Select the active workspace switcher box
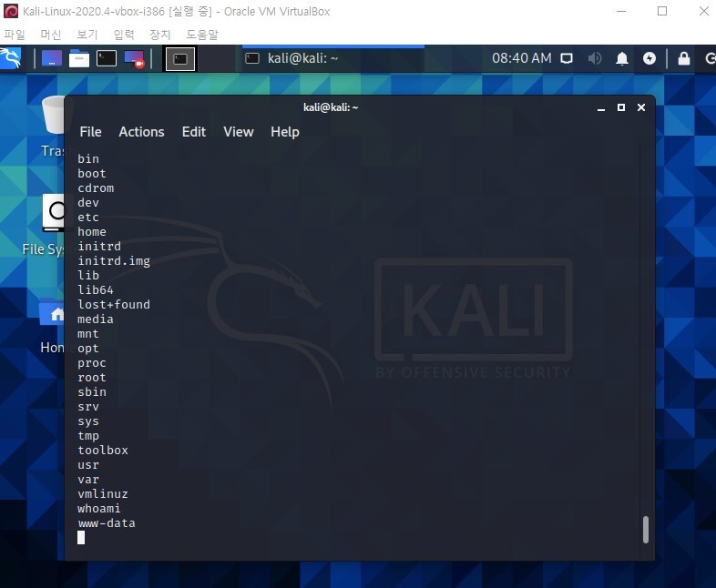 click(180, 59)
